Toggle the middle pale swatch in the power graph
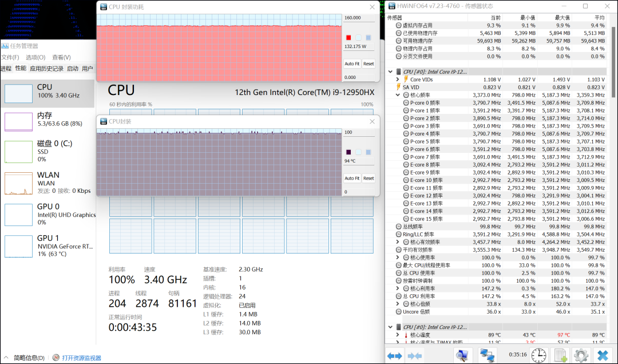 (358, 37)
